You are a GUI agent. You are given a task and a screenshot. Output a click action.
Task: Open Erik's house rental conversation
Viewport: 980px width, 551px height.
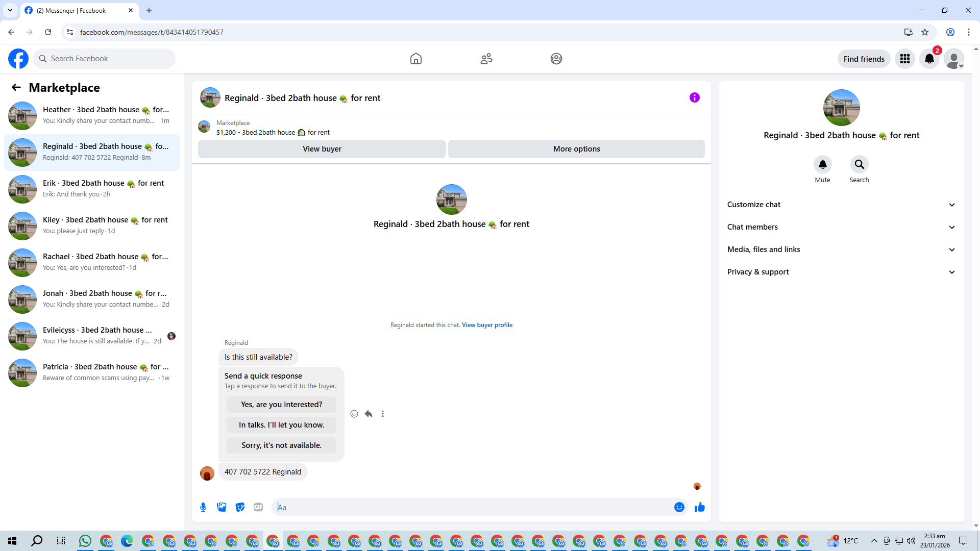(x=92, y=189)
